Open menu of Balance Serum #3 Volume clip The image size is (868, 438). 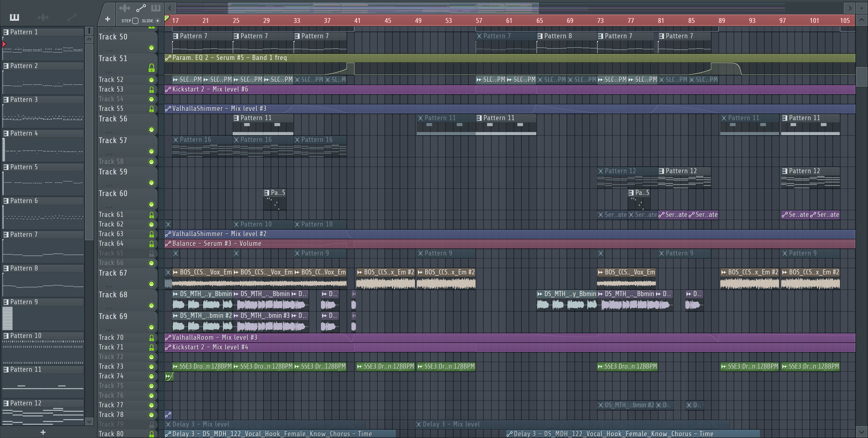(168, 244)
